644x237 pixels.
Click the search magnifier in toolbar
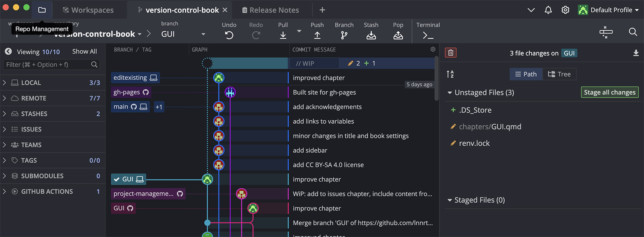click(x=633, y=32)
